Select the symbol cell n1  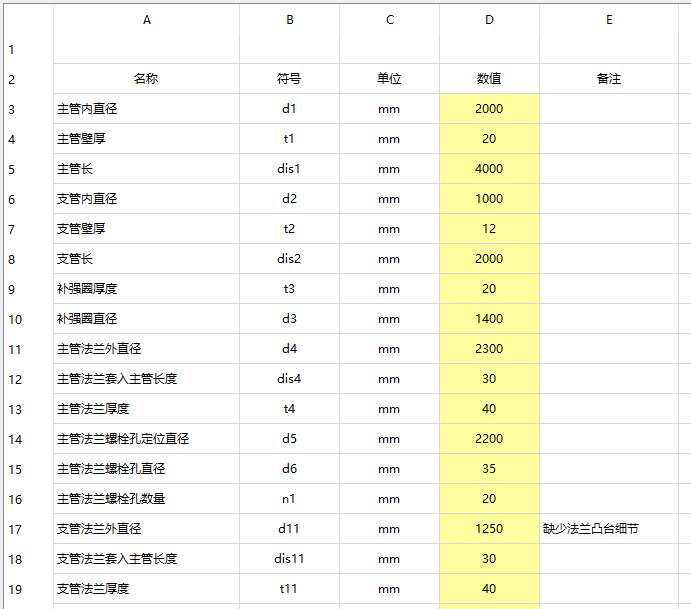(x=289, y=499)
